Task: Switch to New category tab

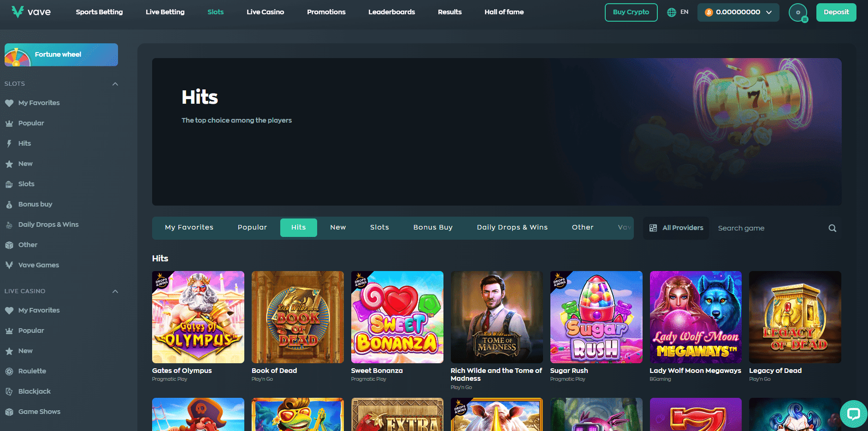Action: (338, 228)
